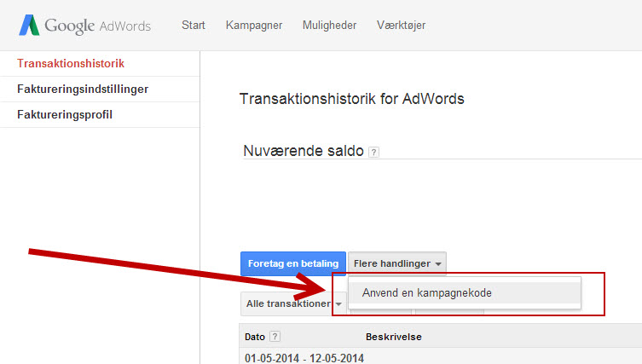The height and width of the screenshot is (364, 642).
Task: Click the Dato column header
Action: click(x=255, y=337)
